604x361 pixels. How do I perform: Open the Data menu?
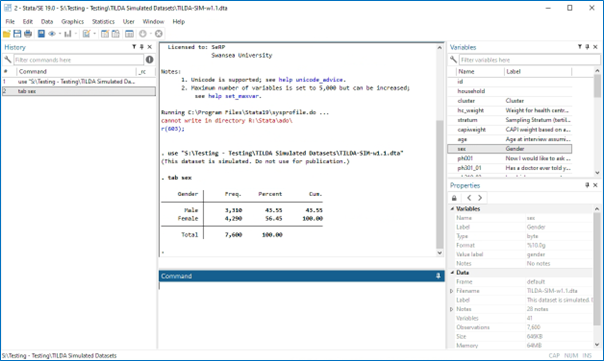click(x=47, y=22)
